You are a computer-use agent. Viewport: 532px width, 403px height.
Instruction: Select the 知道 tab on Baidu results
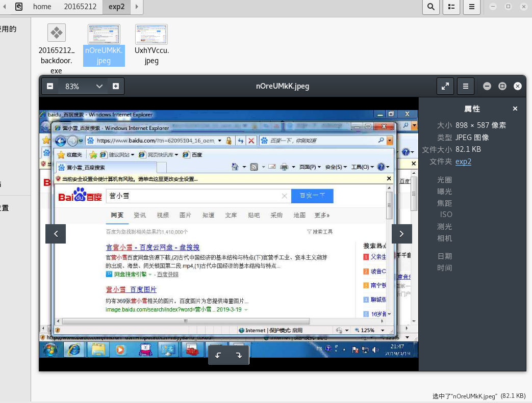(x=208, y=215)
